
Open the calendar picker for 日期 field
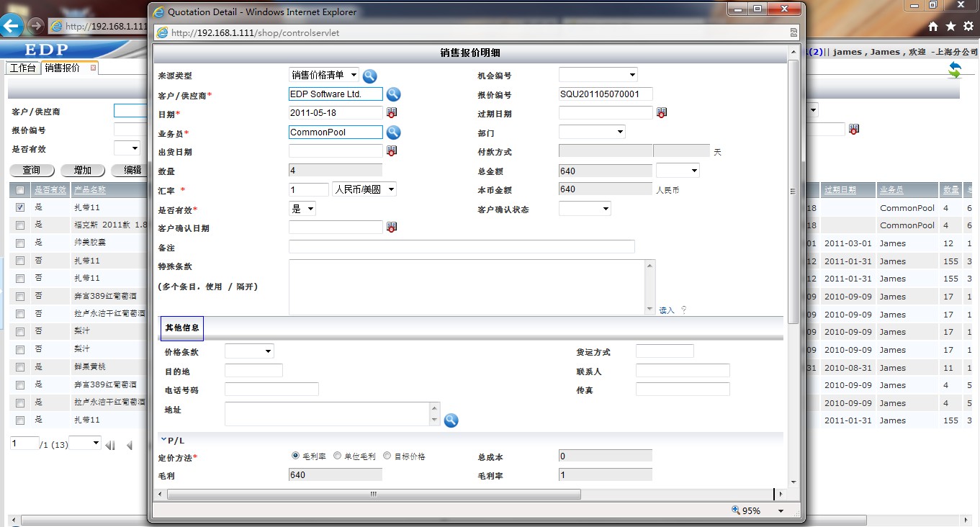tap(392, 113)
